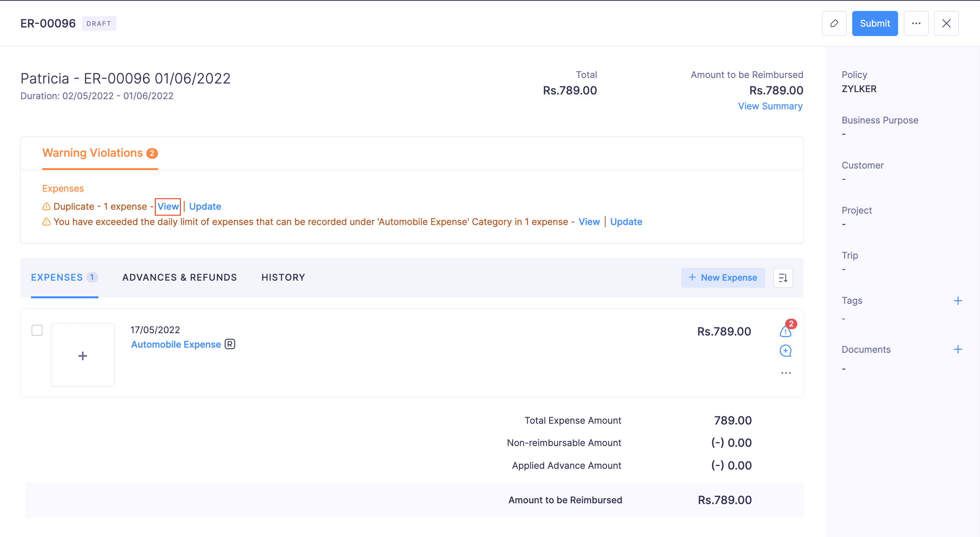The height and width of the screenshot is (537, 980).
Task: Click the reimbursable 'R' icon beside Automobile Expense
Action: point(230,344)
